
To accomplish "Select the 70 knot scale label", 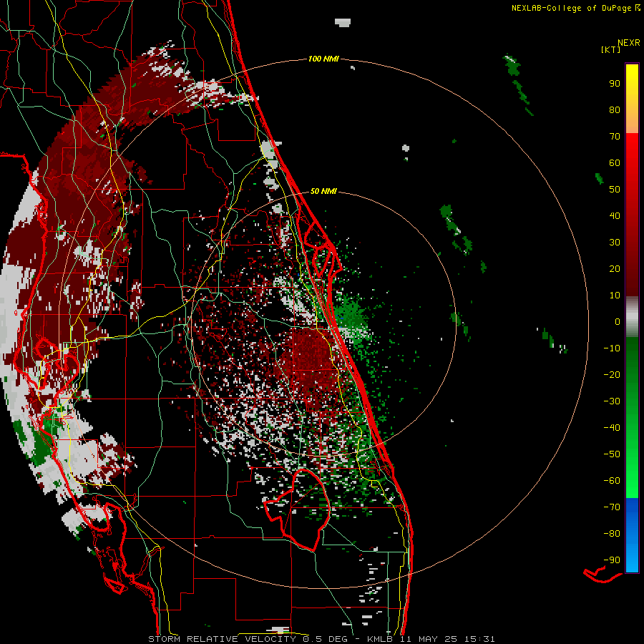I will [615, 137].
